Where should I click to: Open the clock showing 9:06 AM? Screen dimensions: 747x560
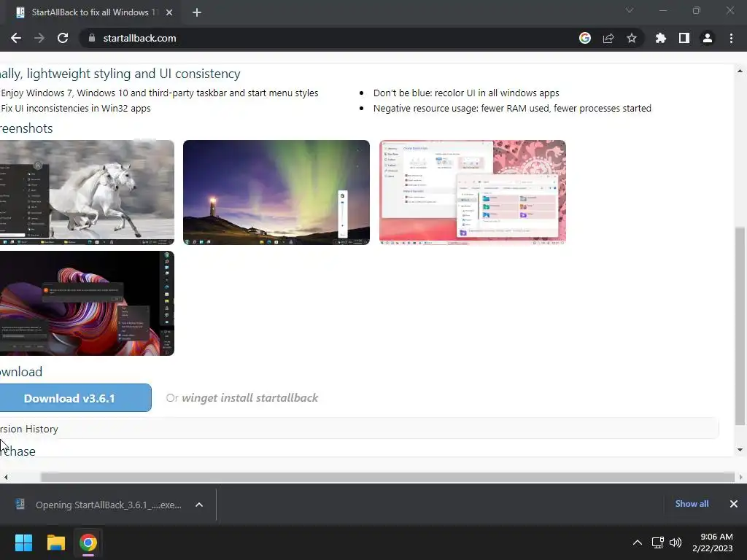pyautogui.click(x=713, y=542)
